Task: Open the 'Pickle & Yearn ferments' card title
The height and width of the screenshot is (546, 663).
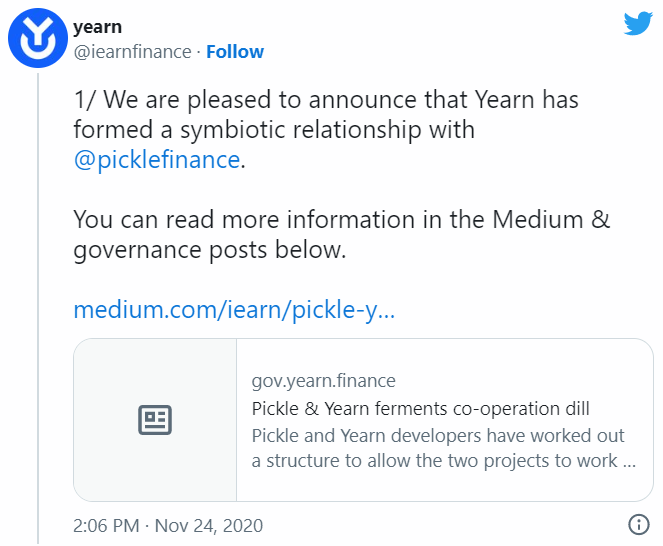Action: pos(420,408)
